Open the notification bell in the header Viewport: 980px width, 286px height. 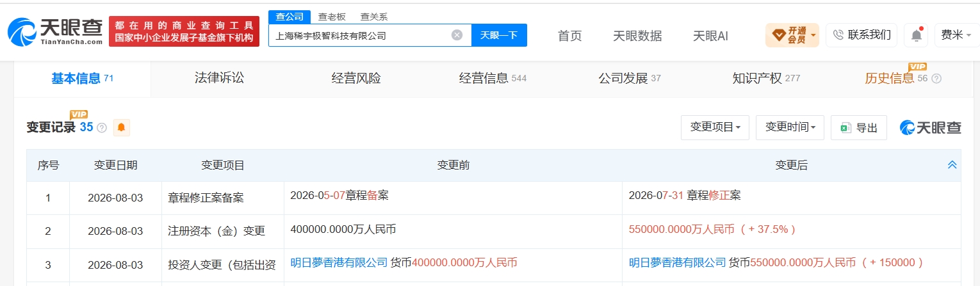coord(916,35)
